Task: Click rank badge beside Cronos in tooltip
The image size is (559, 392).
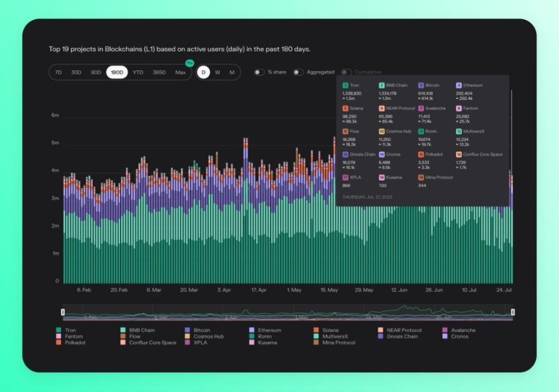Action: tap(382, 155)
